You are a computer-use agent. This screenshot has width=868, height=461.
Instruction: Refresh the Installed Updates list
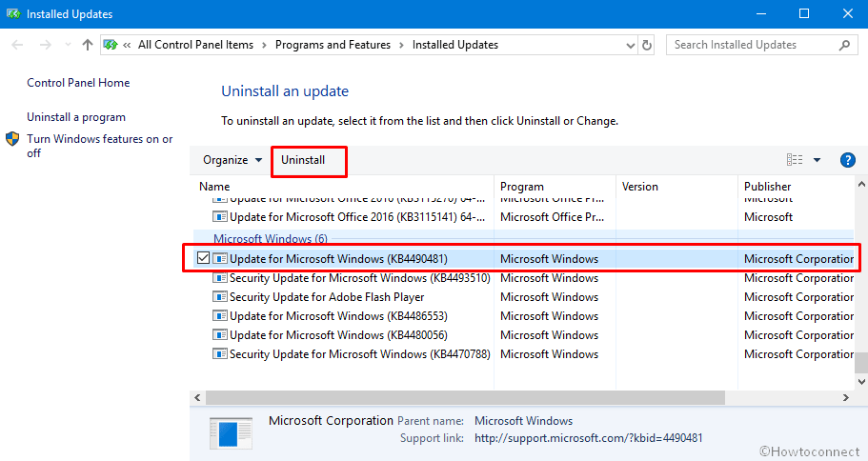coord(647,46)
